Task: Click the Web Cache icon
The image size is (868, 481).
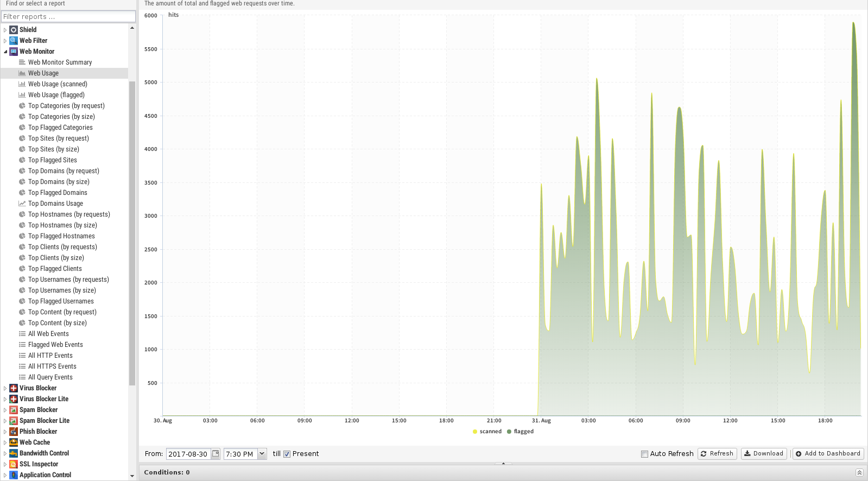Action: point(14,442)
